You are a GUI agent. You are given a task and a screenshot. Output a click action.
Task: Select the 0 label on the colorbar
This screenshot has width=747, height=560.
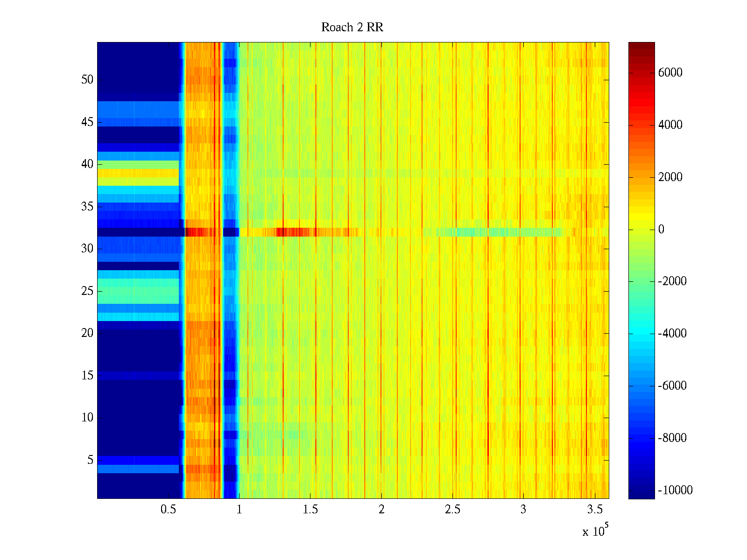(x=661, y=229)
